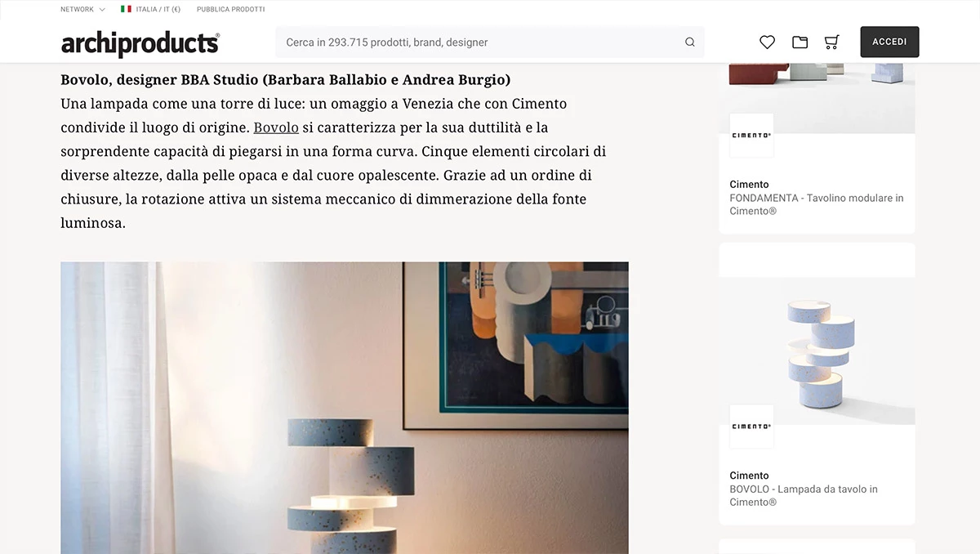This screenshot has height=554, width=980.
Task: Click Cimento logo on FONDAMENTA card
Action: (751, 136)
